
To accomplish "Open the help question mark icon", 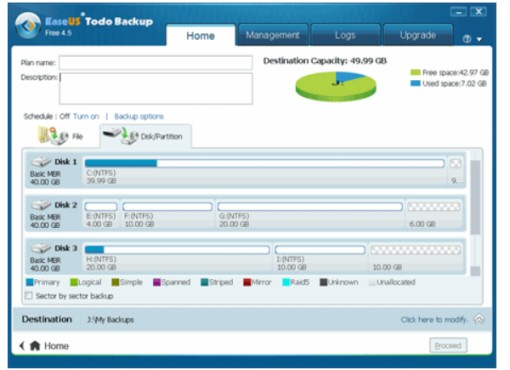I will pyautogui.click(x=467, y=39).
